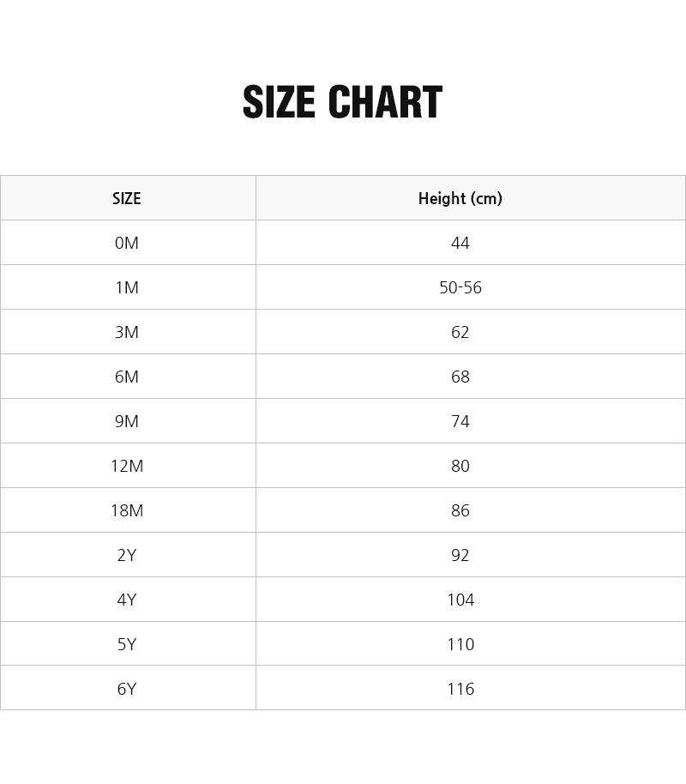This screenshot has width=686, height=784.
Task: Click the 12M size cell
Action: (127, 466)
